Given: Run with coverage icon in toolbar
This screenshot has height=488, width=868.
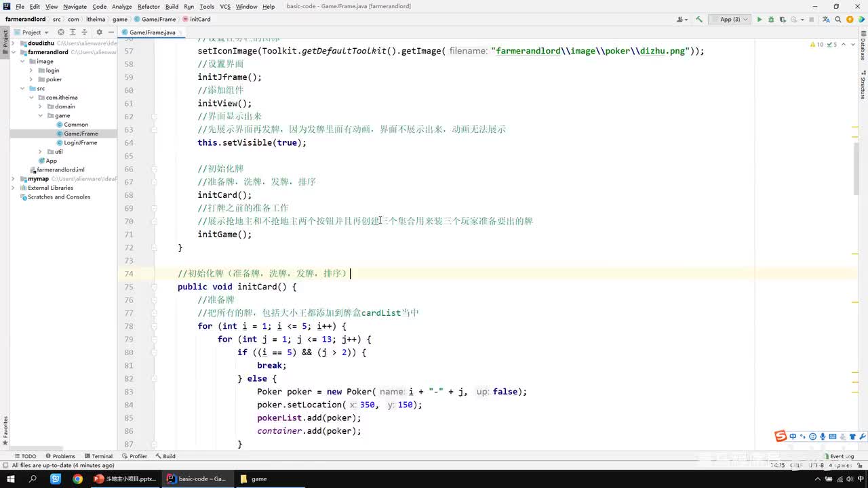Looking at the screenshot, I should coord(783,20).
